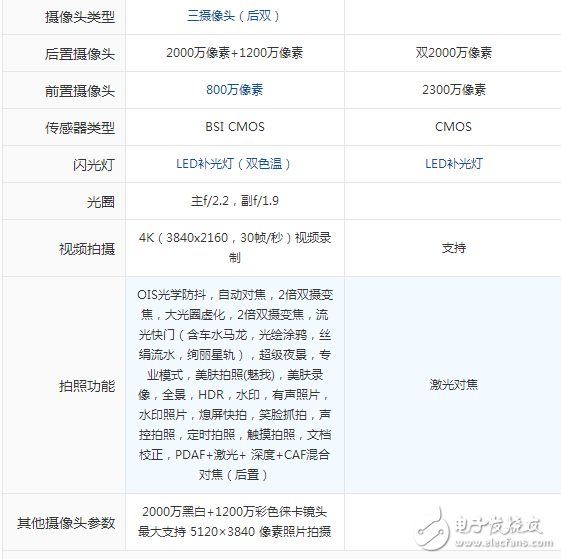The width and height of the screenshot is (561, 559).
Task: Click the 双2000万像素 cell
Action: (454, 53)
